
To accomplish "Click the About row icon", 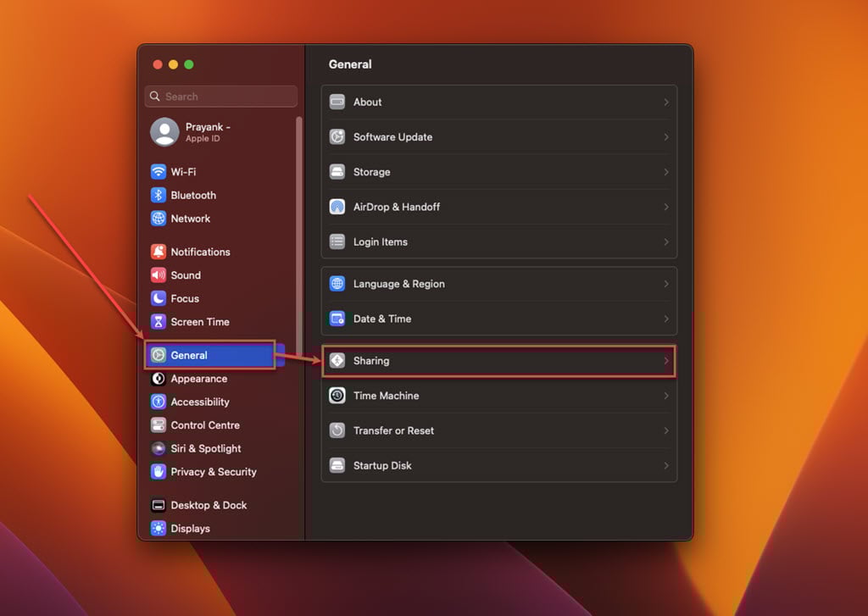I will tap(337, 102).
